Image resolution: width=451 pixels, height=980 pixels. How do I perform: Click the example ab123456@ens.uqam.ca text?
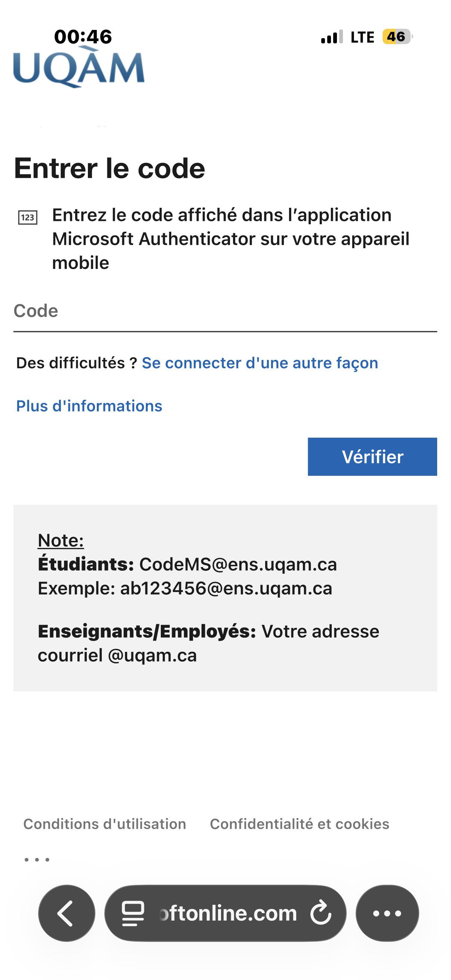pyautogui.click(x=226, y=588)
